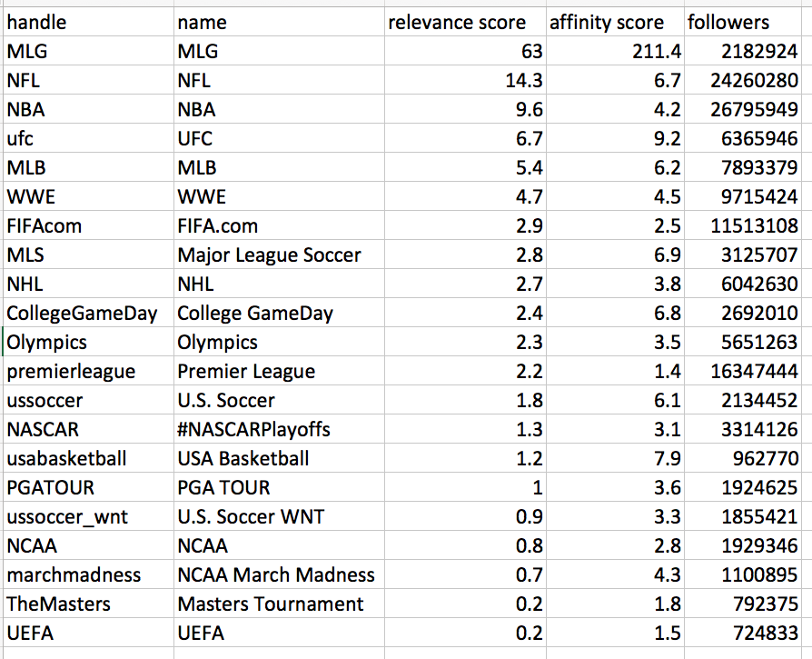This screenshot has width=812, height=659.
Task: Select the 'relevance score' header cell
Action: [x=465, y=22]
